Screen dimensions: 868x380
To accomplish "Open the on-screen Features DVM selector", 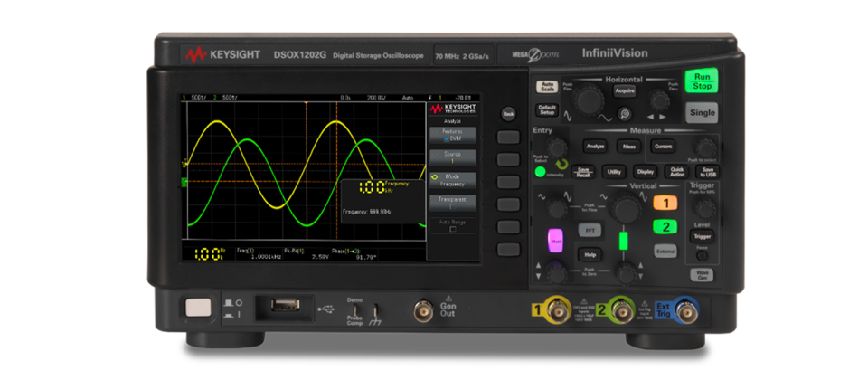I will tap(452, 135).
